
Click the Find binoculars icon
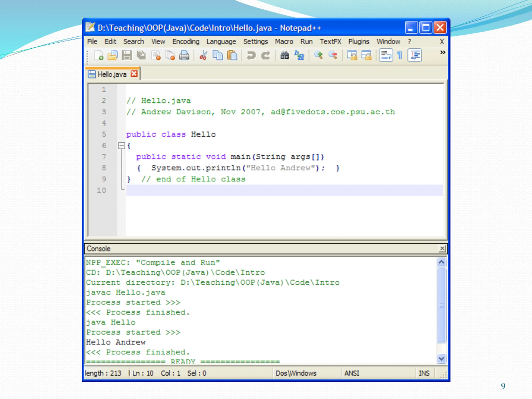point(284,55)
